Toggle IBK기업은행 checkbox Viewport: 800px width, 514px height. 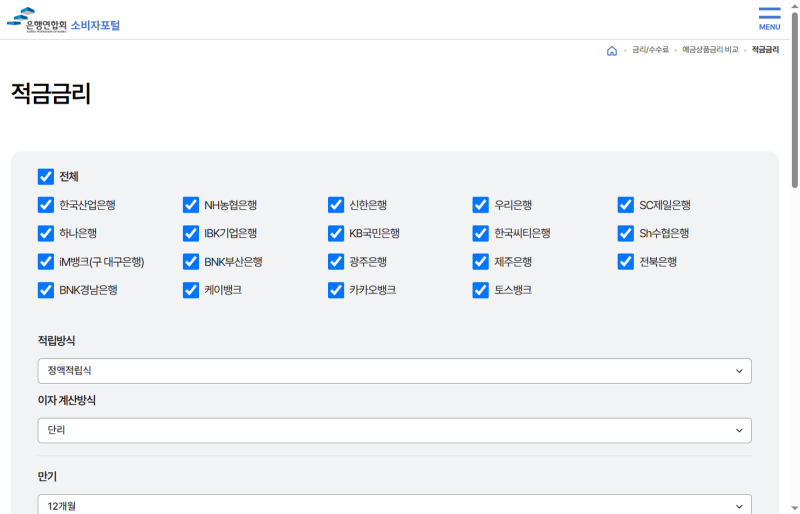[191, 233]
